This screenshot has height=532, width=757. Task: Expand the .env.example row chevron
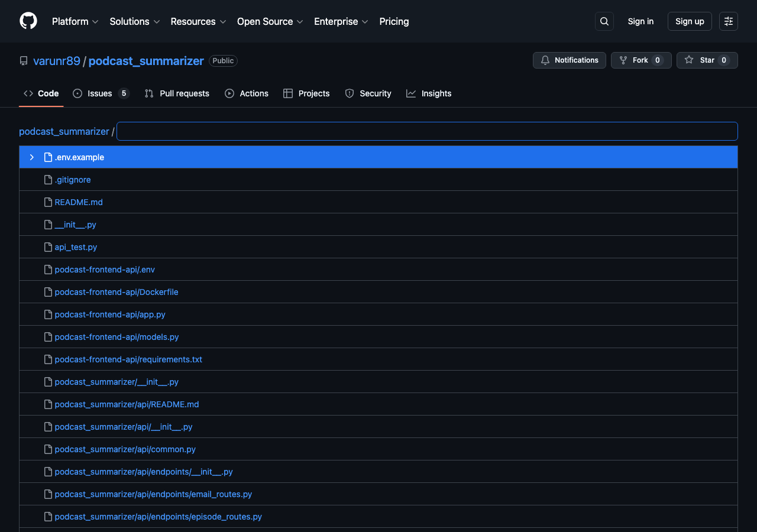tap(31, 157)
